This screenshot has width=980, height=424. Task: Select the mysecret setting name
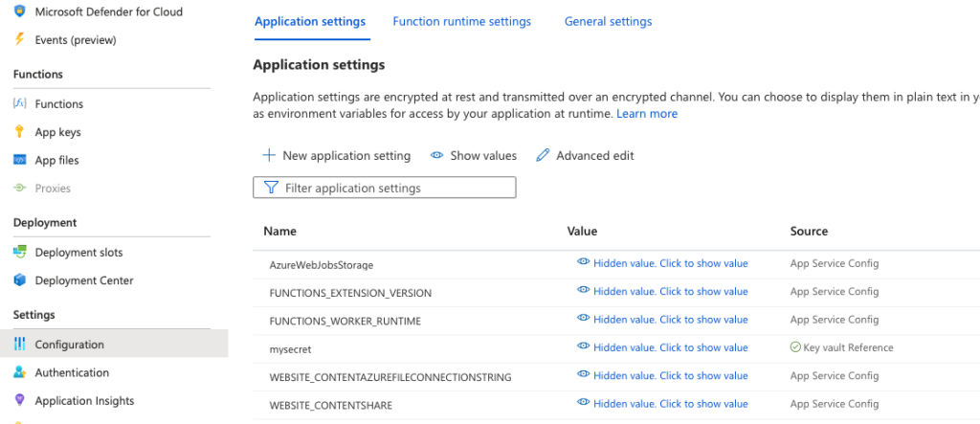pyautogui.click(x=290, y=349)
